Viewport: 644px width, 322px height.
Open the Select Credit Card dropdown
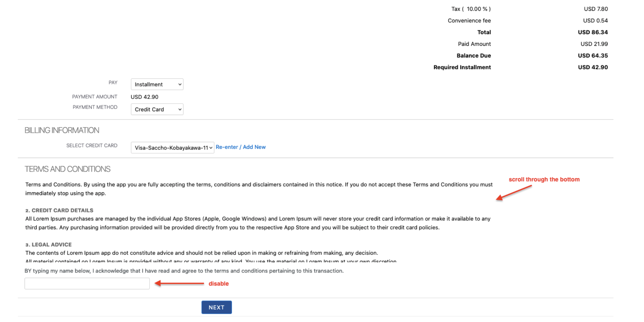click(x=172, y=147)
